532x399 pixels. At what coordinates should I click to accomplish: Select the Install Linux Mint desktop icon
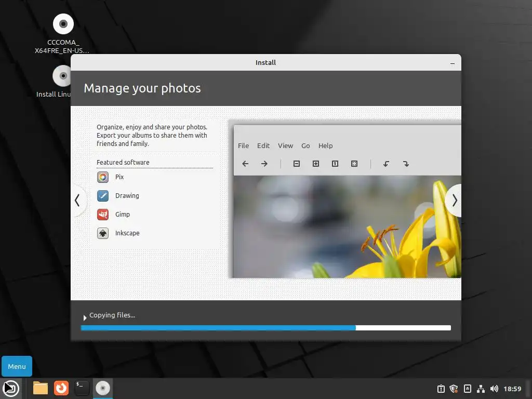(x=62, y=76)
